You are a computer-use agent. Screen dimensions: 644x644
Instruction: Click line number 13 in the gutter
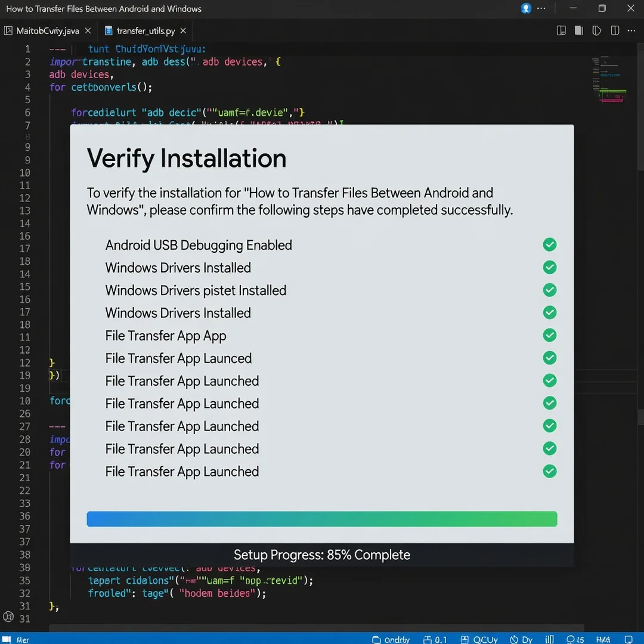[x=24, y=210]
